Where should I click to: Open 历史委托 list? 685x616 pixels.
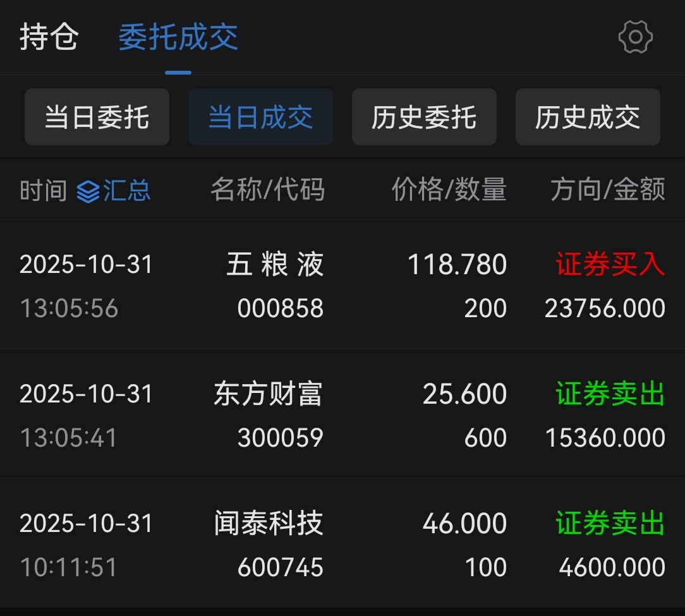424,117
